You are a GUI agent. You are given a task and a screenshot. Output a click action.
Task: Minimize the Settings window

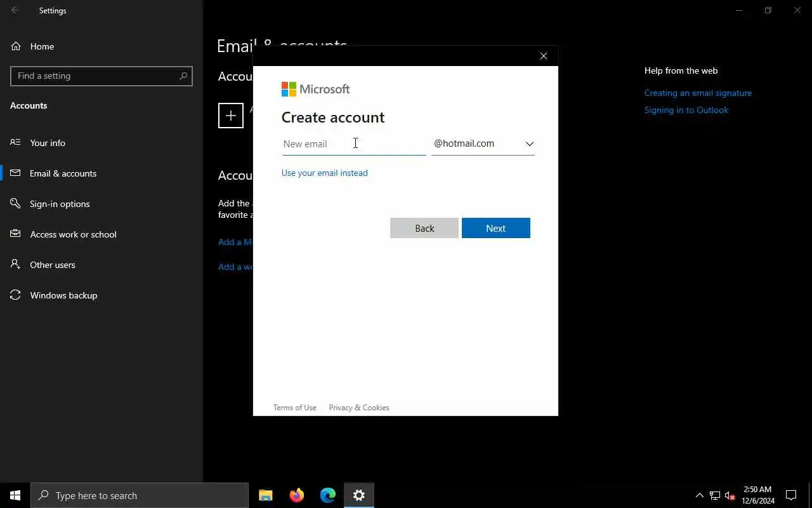point(739,10)
